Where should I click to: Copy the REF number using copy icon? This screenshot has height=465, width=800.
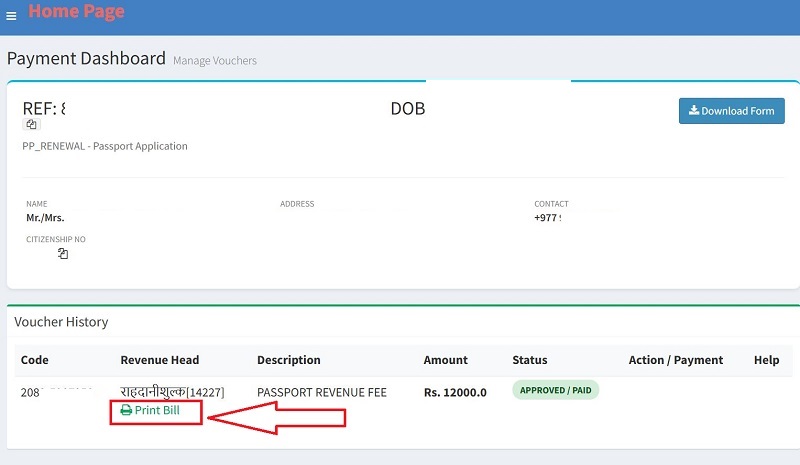tap(31, 125)
